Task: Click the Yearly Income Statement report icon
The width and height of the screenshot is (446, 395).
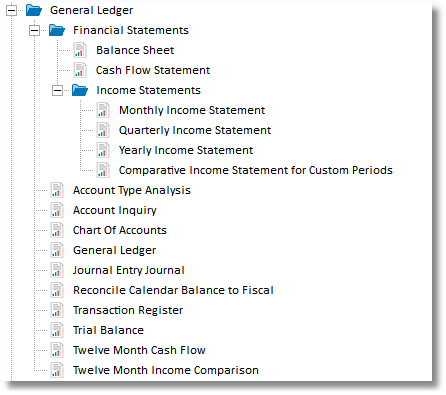Action: pyautogui.click(x=103, y=150)
